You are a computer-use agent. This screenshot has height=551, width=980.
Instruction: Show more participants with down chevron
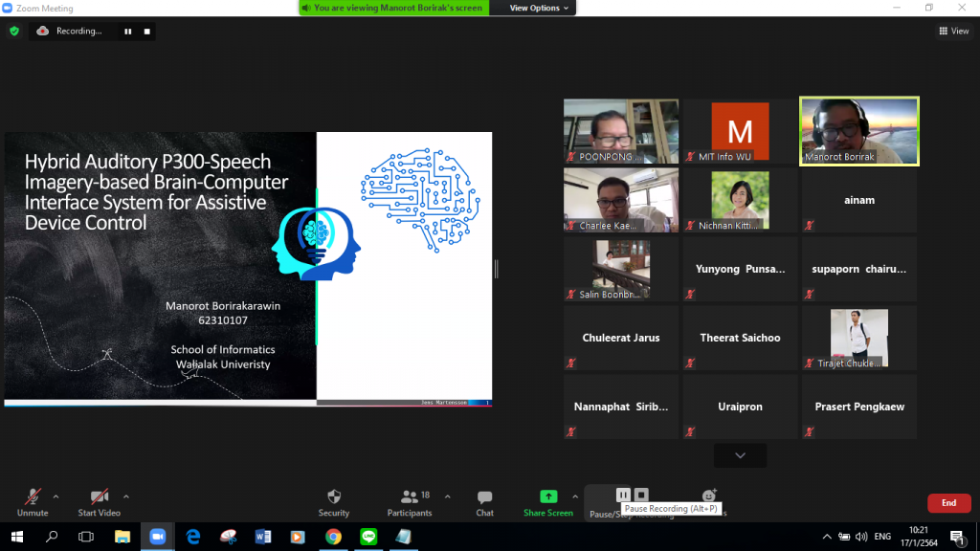pos(740,455)
